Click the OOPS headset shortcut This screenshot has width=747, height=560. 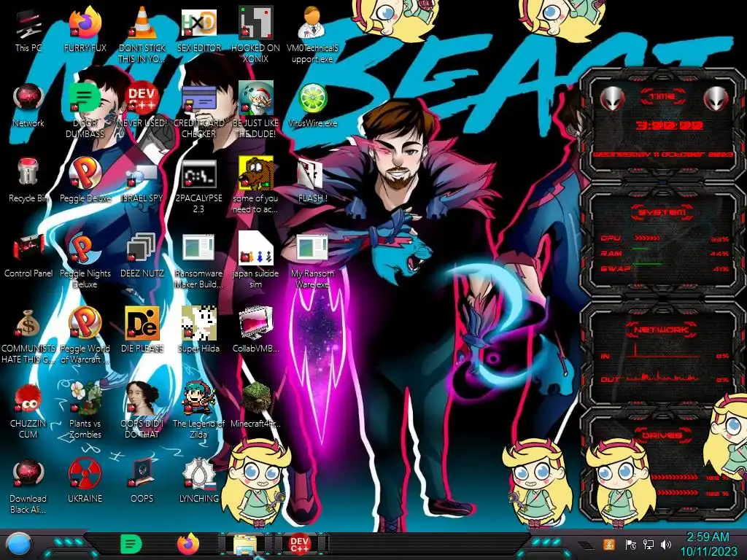tap(142, 473)
